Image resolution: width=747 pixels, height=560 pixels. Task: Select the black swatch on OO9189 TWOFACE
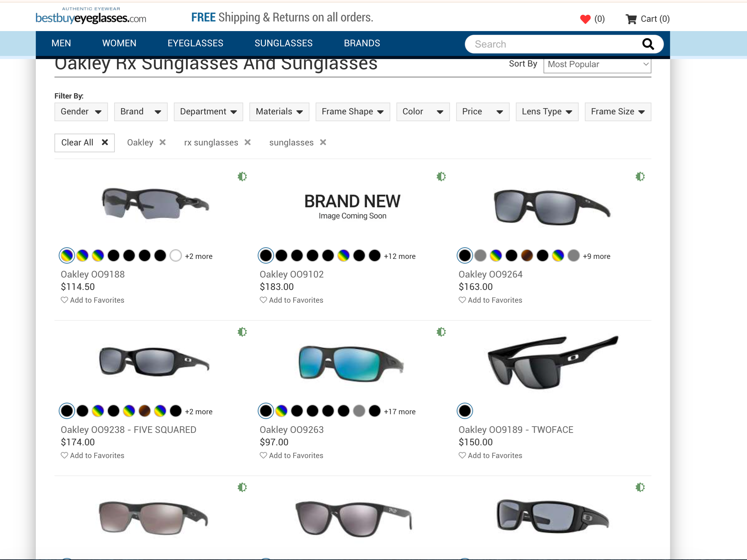[x=465, y=411]
